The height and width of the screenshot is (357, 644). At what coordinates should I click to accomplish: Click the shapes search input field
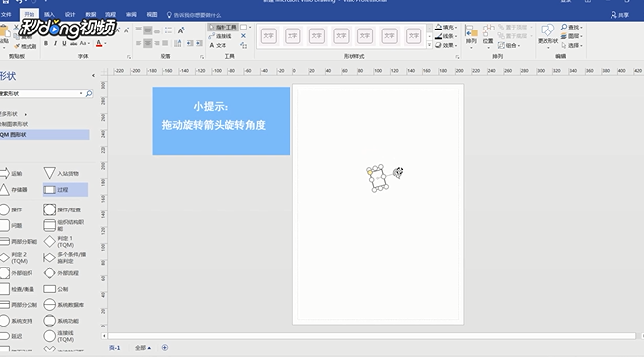(x=39, y=94)
